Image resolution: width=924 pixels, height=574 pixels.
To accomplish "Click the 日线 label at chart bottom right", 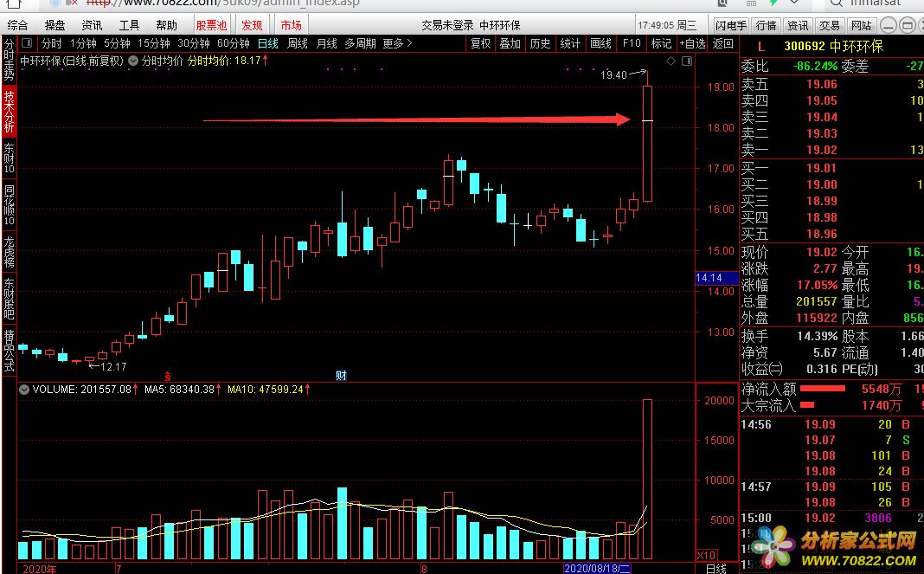I will point(716,569).
